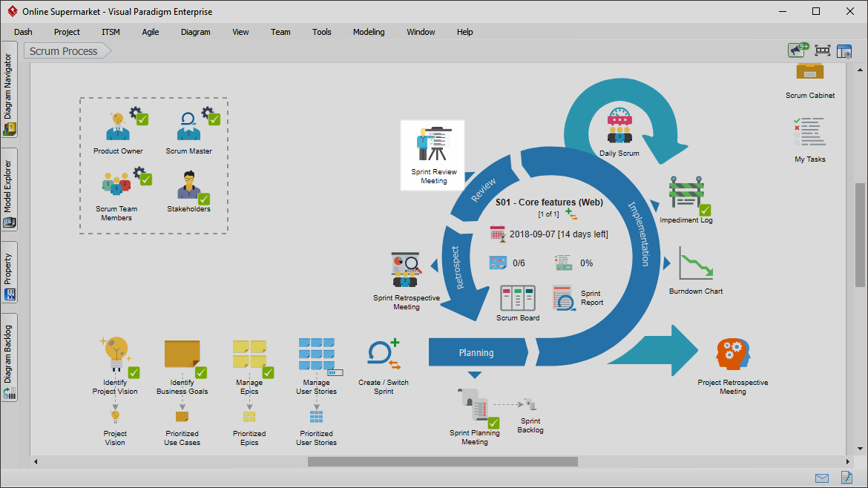
Task: Open the Manage Epics icon
Action: [x=250, y=354]
